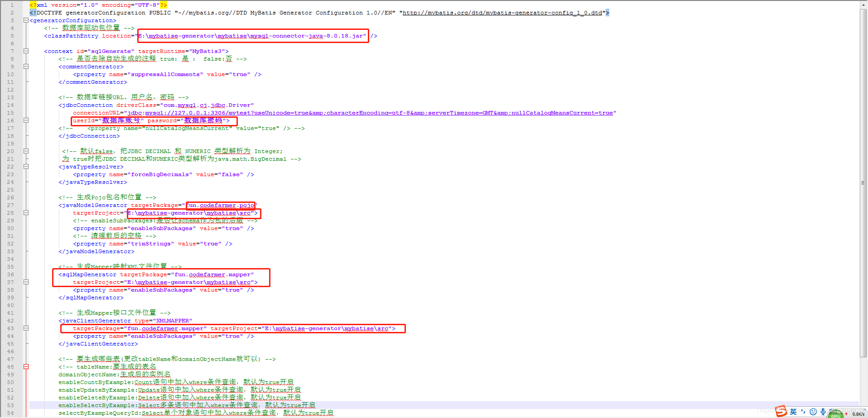Click the fun.codefarmer.pojo package value
Viewport: 868px width, 418px height.
pyautogui.click(x=220, y=205)
